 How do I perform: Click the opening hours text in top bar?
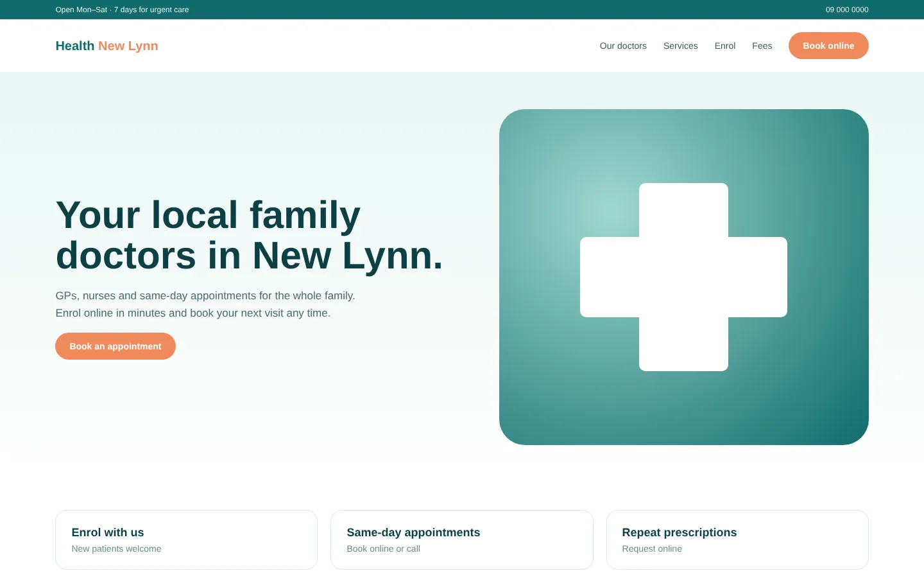(122, 10)
